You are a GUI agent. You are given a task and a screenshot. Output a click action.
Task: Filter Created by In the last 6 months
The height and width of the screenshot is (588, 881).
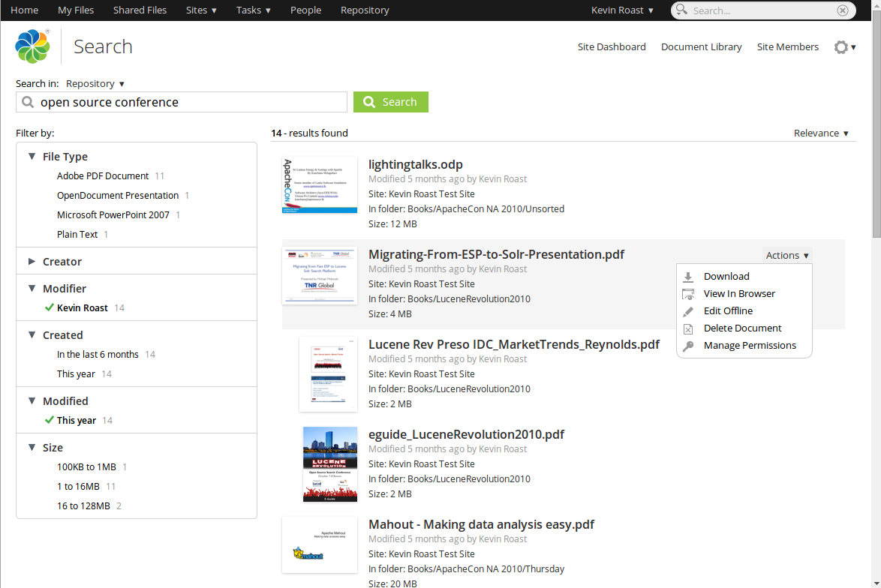pos(98,354)
